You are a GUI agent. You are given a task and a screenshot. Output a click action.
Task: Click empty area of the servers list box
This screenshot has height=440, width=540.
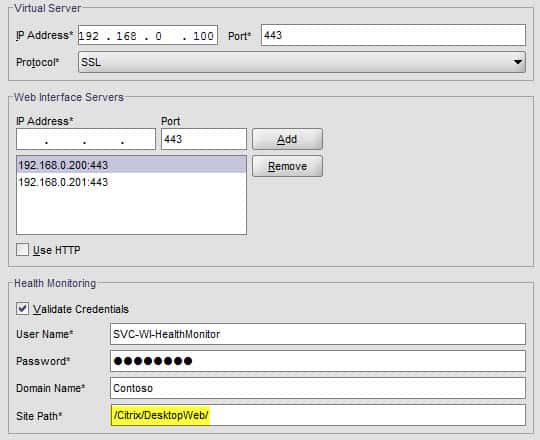pyautogui.click(x=132, y=212)
